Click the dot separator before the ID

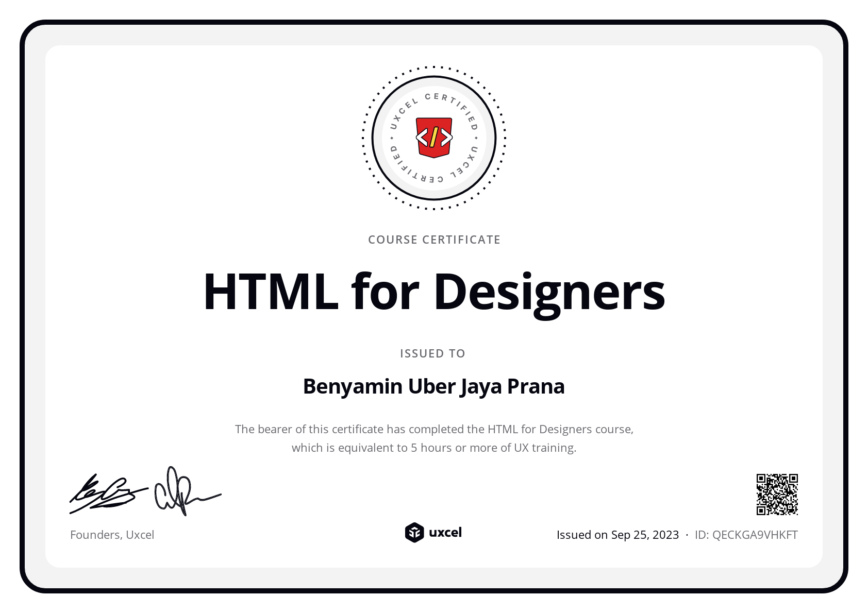pos(687,535)
